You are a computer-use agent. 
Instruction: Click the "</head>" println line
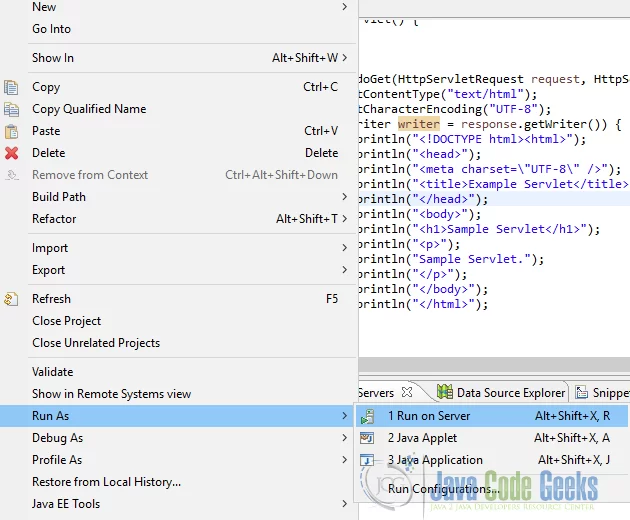pos(423,199)
